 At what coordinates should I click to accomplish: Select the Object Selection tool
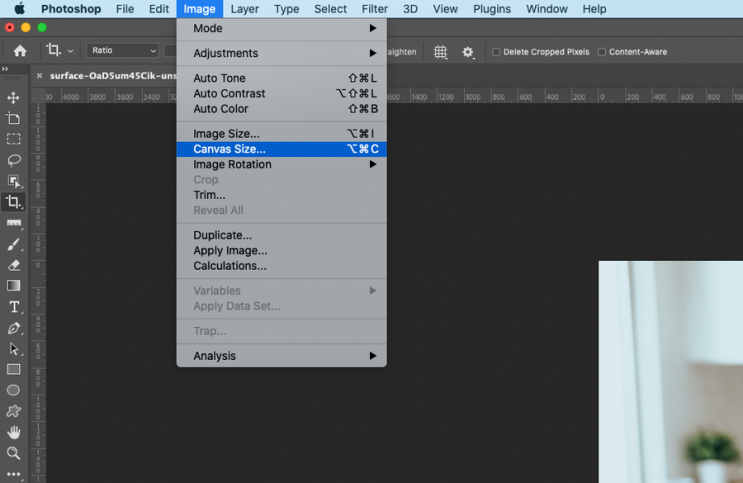click(x=13, y=181)
